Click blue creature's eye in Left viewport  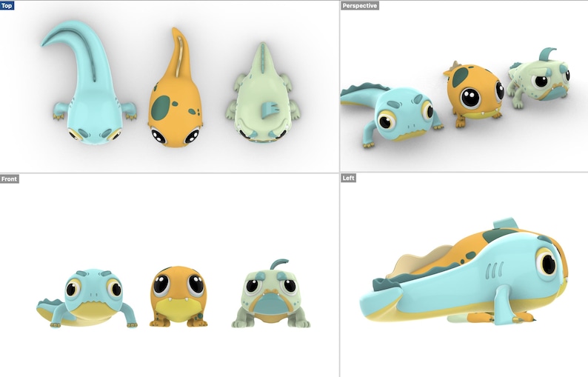pos(547,264)
